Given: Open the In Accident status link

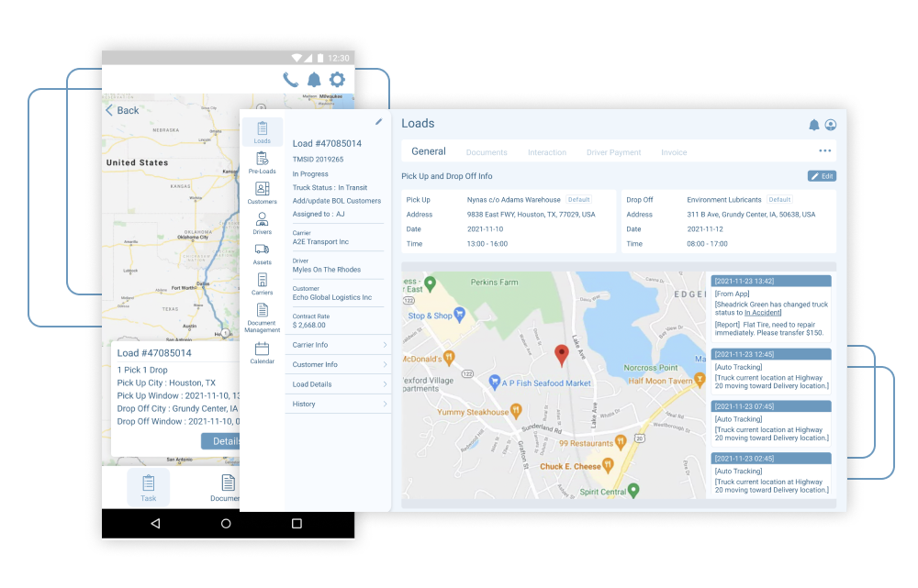Looking at the screenshot, I should tap(762, 313).
